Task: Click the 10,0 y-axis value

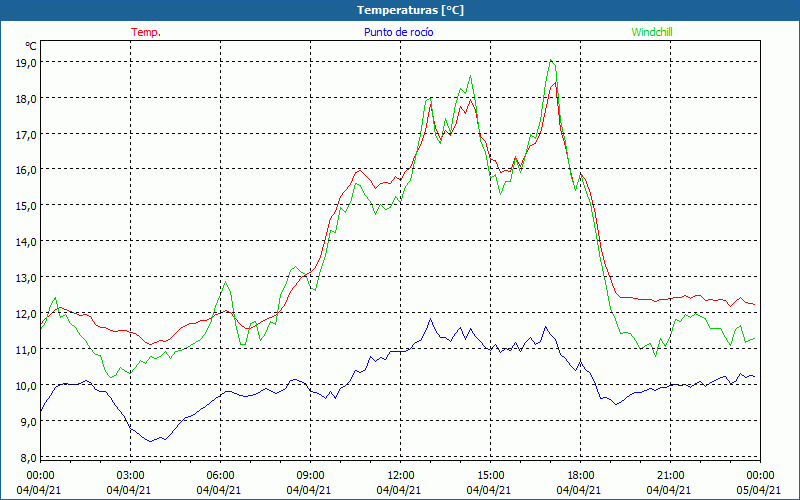Action: point(26,385)
